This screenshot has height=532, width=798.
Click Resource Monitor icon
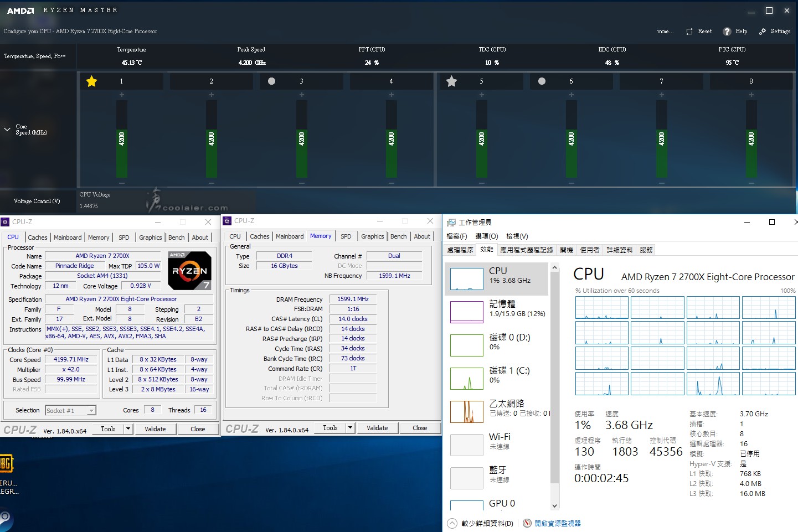527,523
